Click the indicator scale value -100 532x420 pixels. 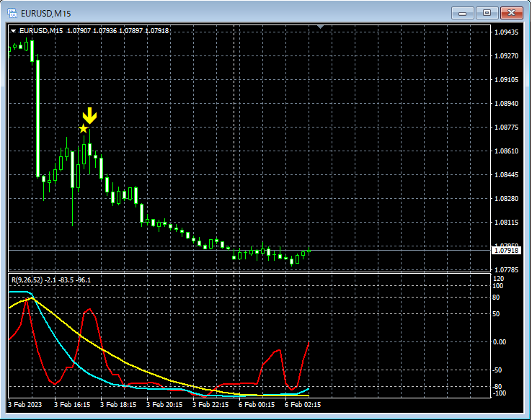click(499, 393)
